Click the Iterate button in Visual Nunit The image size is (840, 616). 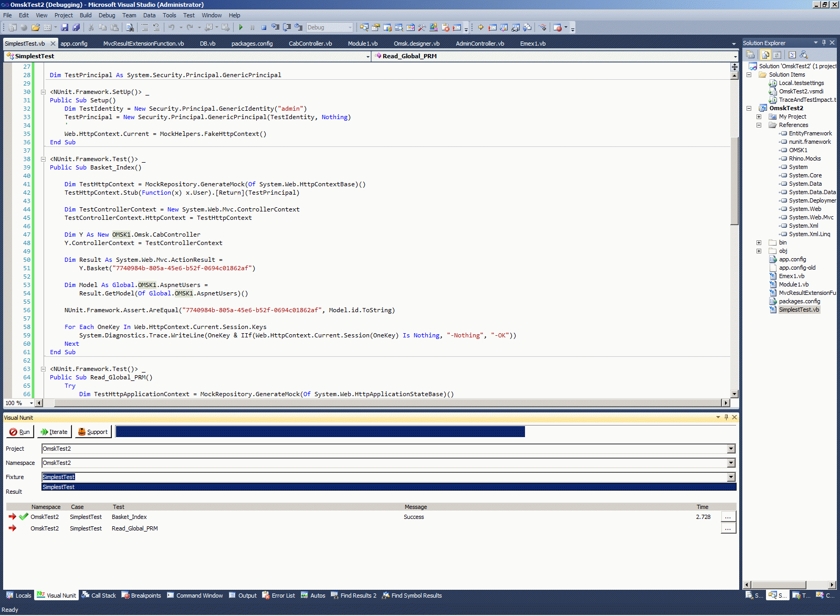(54, 432)
